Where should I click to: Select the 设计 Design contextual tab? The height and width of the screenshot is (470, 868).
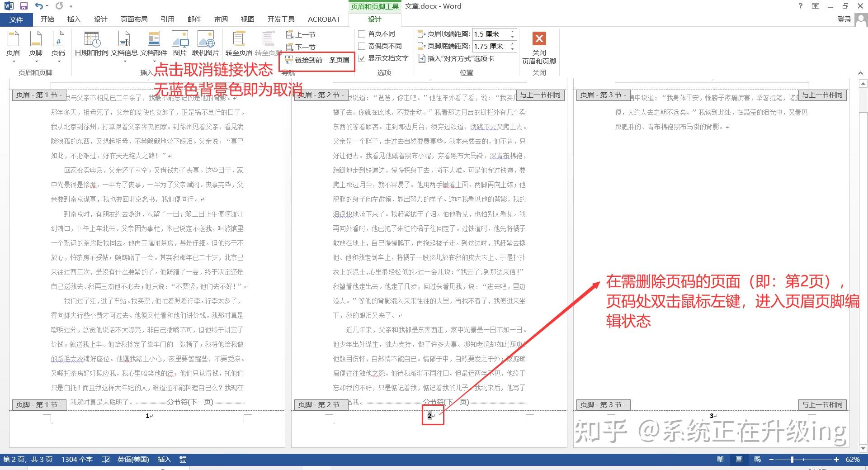(x=374, y=19)
